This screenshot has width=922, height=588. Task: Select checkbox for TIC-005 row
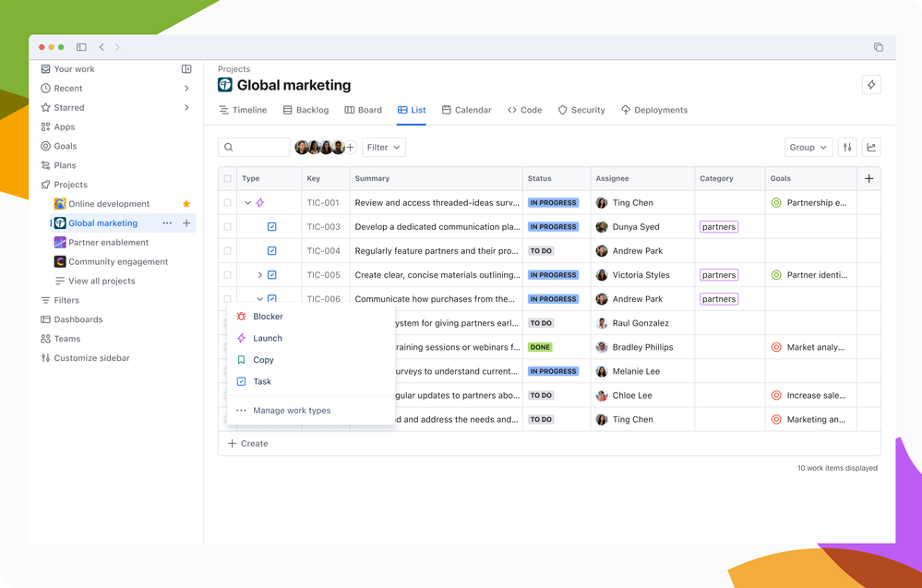pyautogui.click(x=228, y=274)
